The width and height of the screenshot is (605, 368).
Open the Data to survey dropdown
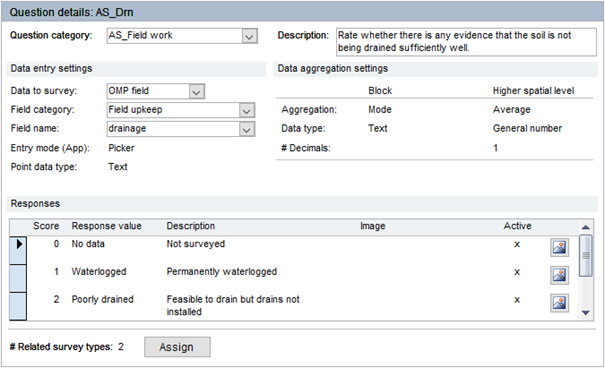tap(196, 92)
